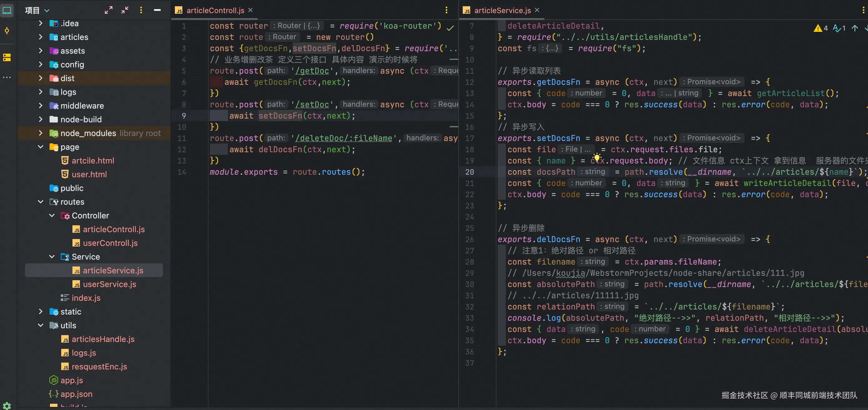868x410 pixels.
Task: Click Expand All in project panel
Action: pyautogui.click(x=109, y=10)
